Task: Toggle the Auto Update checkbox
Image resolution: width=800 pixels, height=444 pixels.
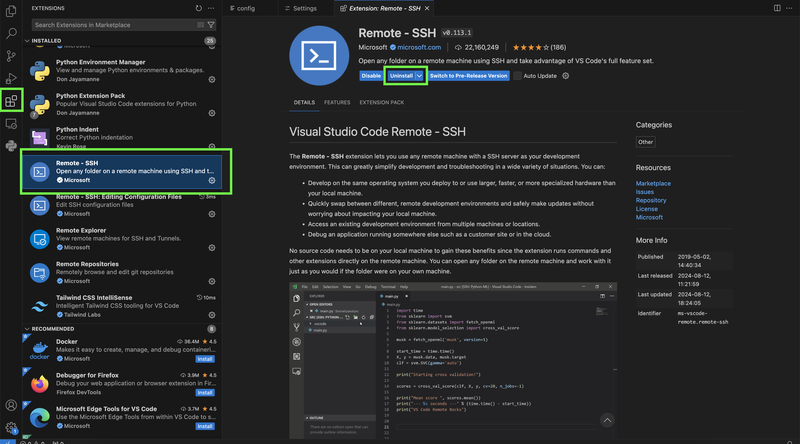Action: pos(517,76)
